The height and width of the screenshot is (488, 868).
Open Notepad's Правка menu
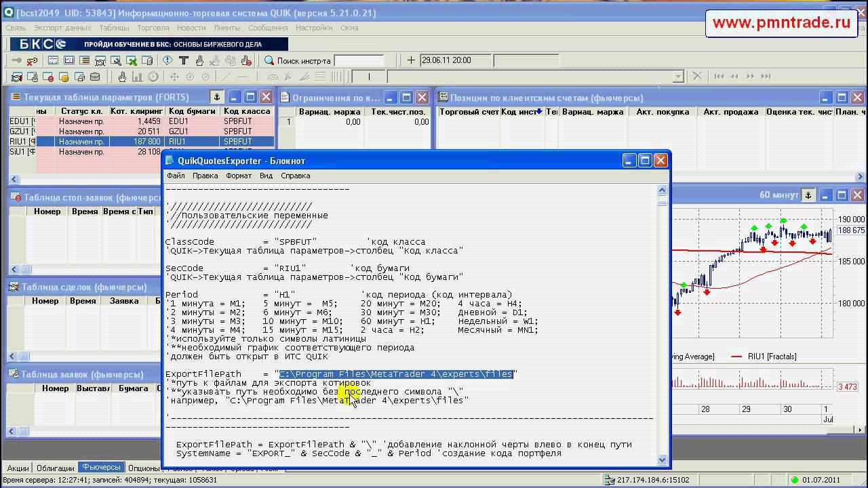[x=205, y=176]
